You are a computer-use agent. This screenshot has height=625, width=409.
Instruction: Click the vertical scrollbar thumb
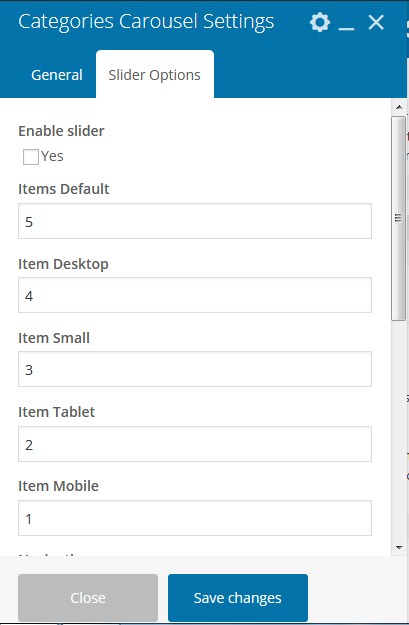(x=398, y=218)
